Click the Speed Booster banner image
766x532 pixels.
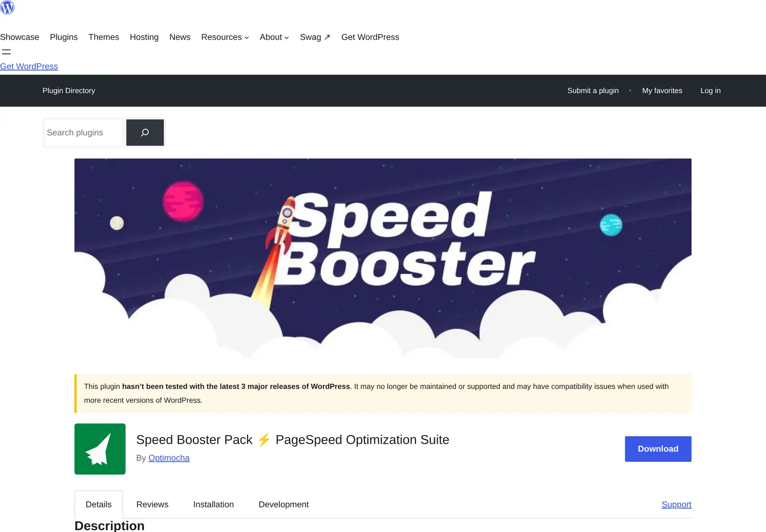[x=383, y=258]
